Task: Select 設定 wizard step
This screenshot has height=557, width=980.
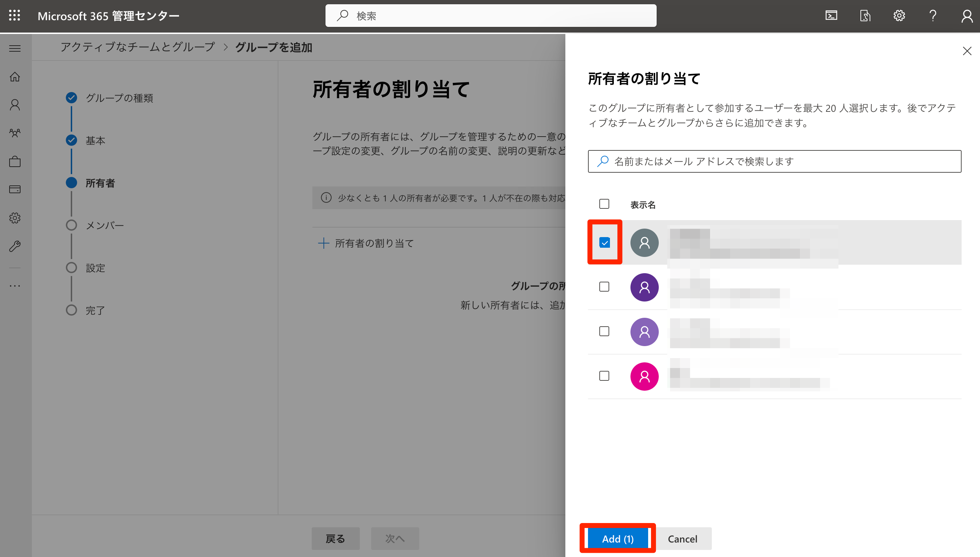Action: click(86, 268)
